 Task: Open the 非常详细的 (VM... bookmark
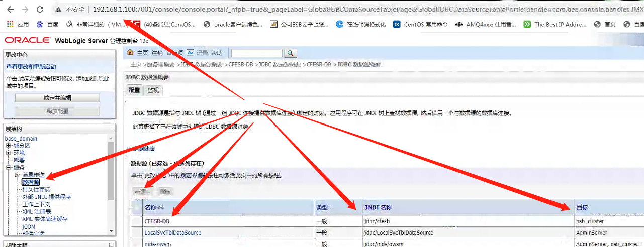[96, 24]
